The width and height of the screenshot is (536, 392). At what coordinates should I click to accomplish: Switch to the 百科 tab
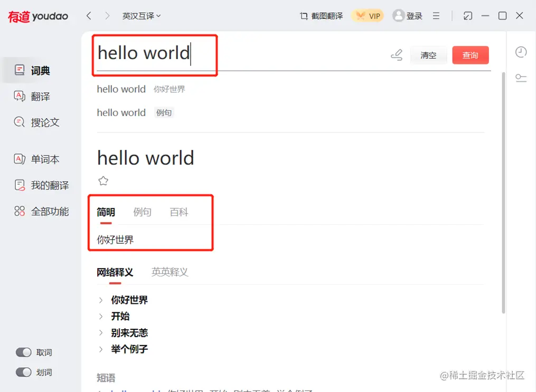point(179,213)
